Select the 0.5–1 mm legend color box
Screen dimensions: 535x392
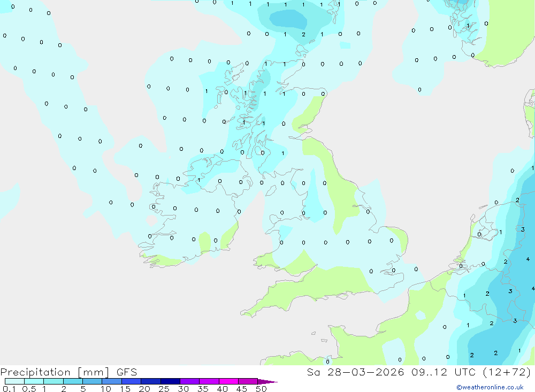[34, 381]
